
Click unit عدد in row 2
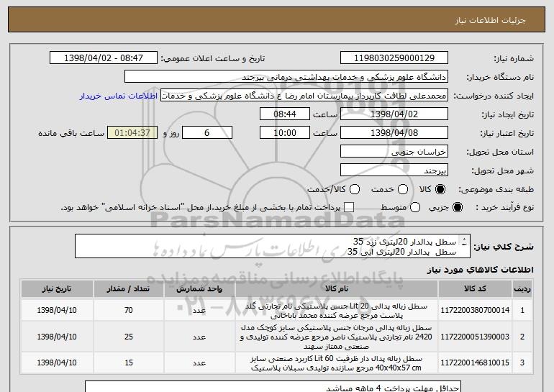[x=199, y=337]
